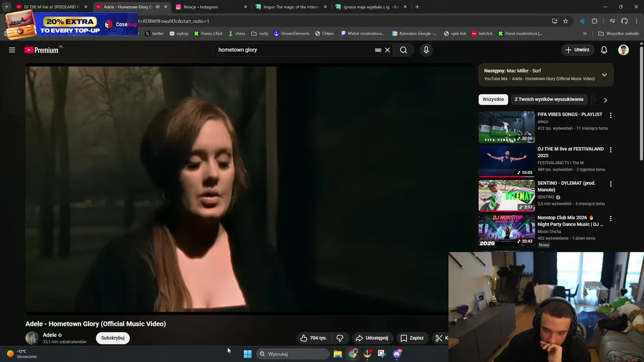
Task: Open Snipping Tool from the taskbar
Action: tap(382, 354)
